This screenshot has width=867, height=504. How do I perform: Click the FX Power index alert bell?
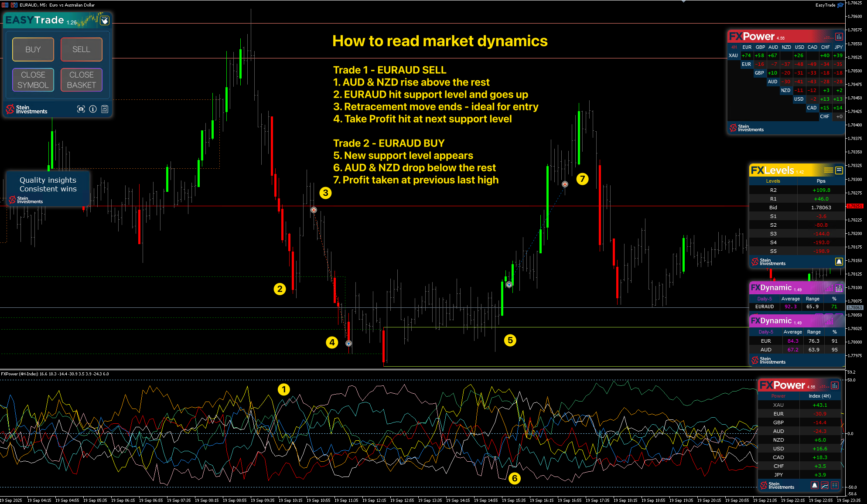[814, 485]
